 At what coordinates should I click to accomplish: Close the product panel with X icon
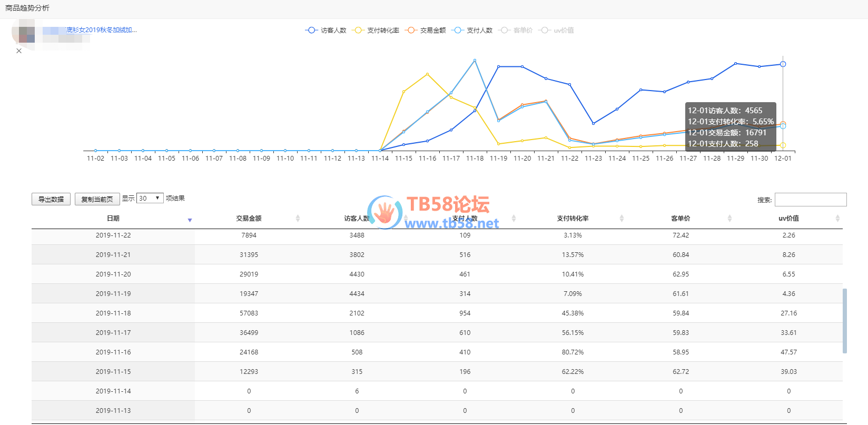click(x=19, y=51)
